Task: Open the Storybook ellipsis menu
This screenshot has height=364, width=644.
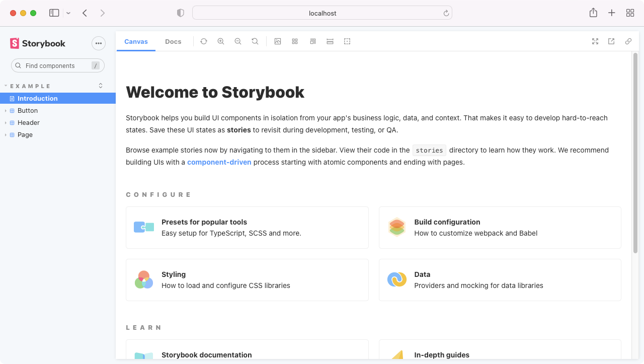Action: 99,43
